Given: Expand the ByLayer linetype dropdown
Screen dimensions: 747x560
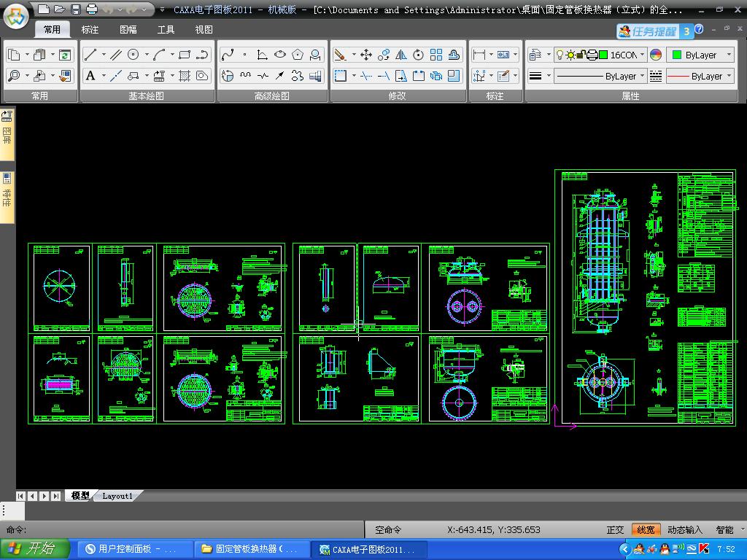Looking at the screenshot, I should 643,76.
